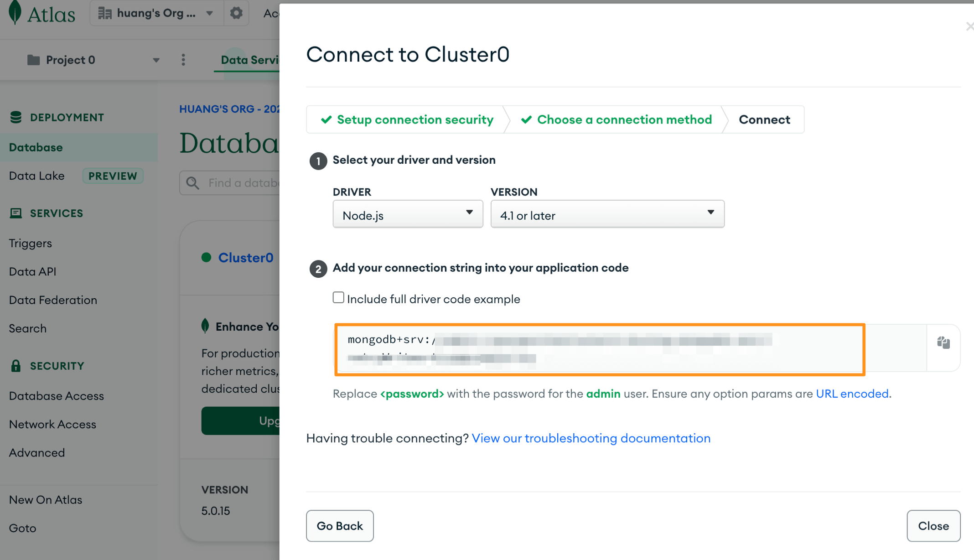Click the Security lock icon in sidebar
The image size is (974, 560).
[16, 366]
